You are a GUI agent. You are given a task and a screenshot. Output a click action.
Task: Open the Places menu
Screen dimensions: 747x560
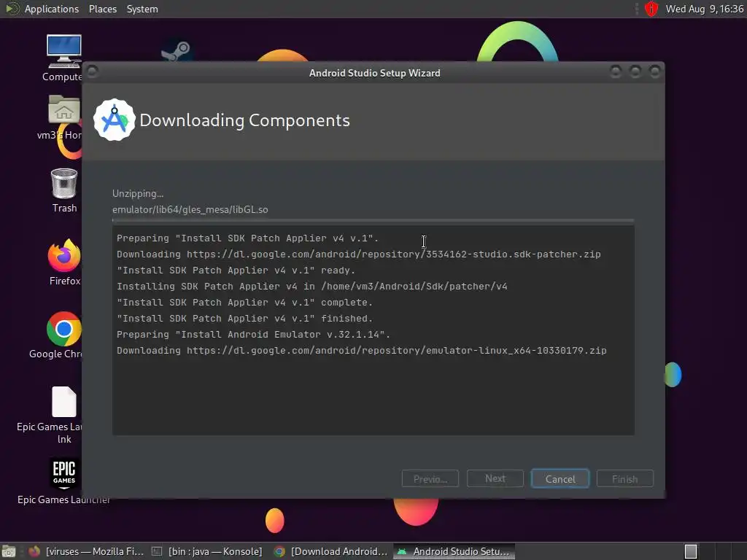pos(102,9)
